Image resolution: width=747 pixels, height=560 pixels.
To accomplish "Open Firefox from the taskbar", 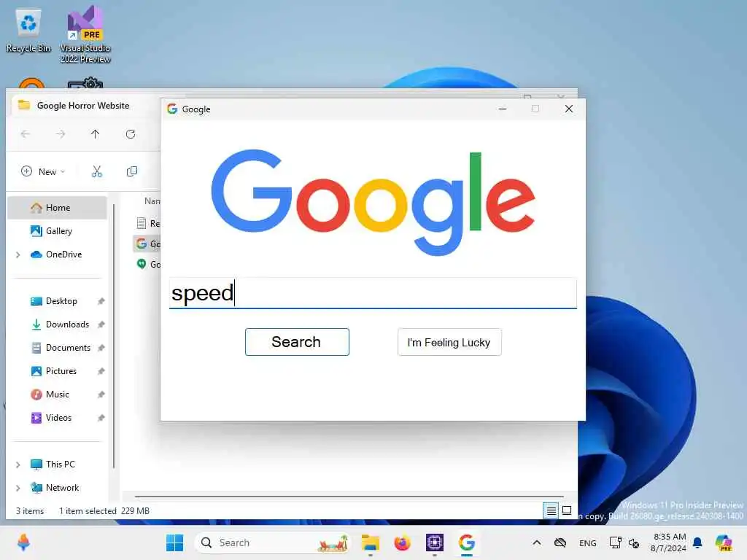I will (x=402, y=542).
